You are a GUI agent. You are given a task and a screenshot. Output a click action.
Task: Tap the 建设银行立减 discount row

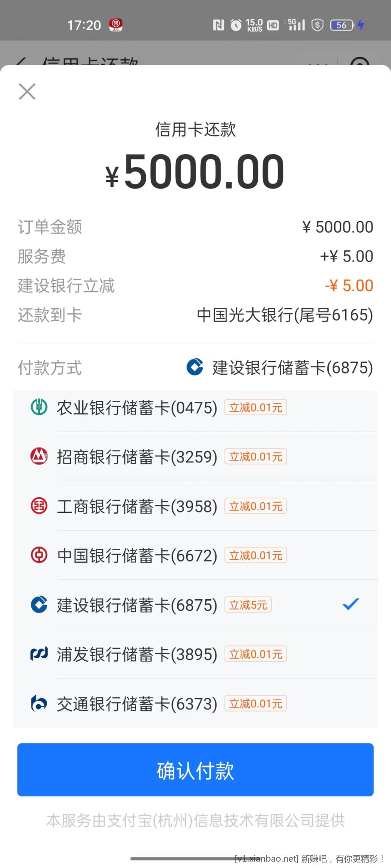195,286
